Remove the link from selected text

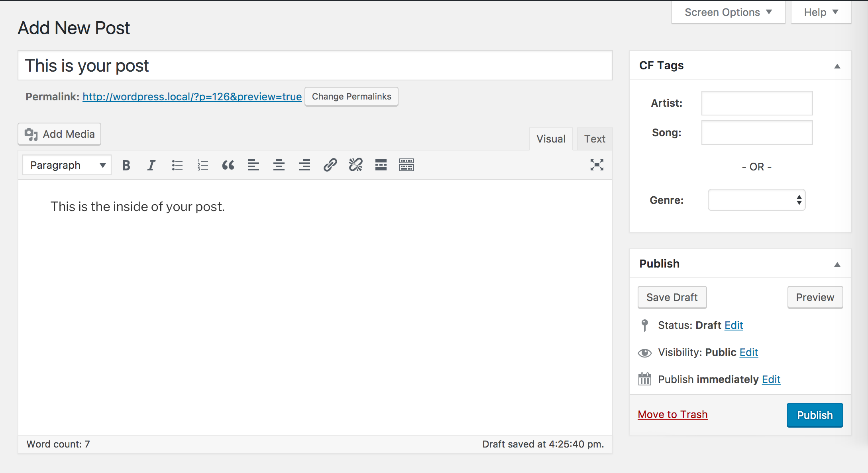click(x=355, y=165)
